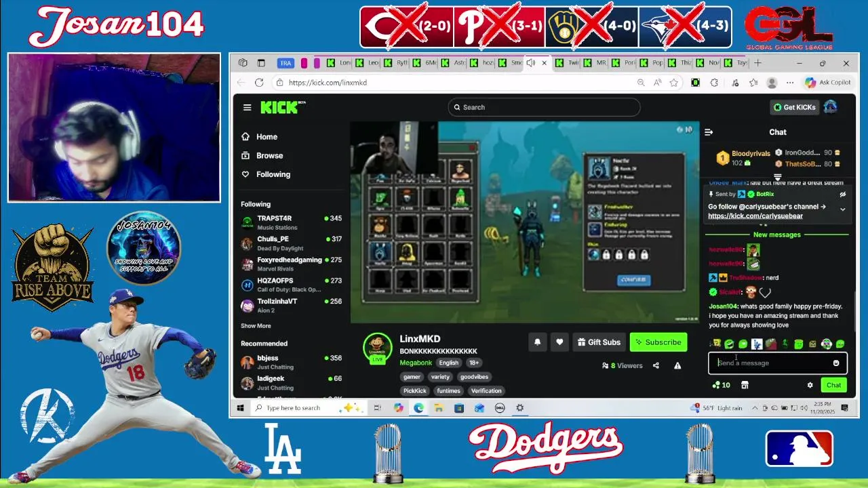Open the kick.com/carlysuebear link
Image resolution: width=868 pixels, height=488 pixels.
click(x=755, y=216)
